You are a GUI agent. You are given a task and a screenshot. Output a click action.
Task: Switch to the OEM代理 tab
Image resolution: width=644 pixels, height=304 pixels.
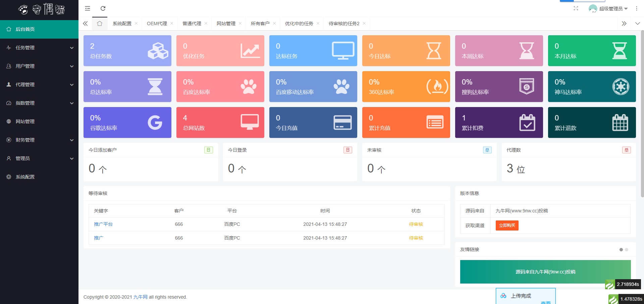157,23
